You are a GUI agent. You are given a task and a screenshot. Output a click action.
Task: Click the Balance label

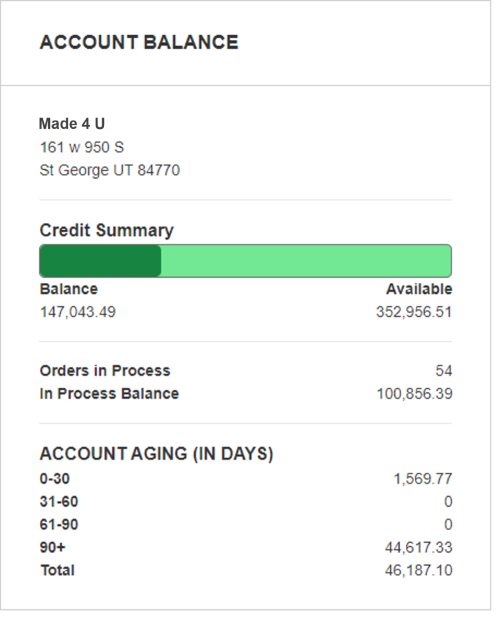coord(68,289)
